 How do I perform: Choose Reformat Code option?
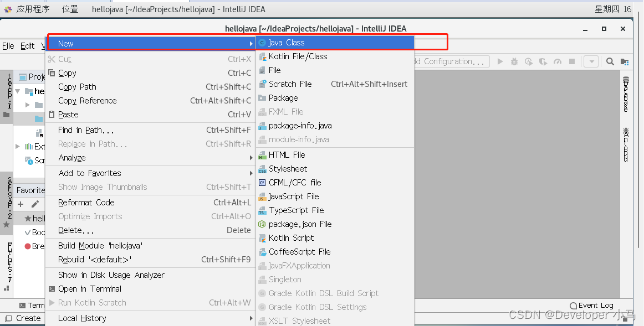[150, 203]
